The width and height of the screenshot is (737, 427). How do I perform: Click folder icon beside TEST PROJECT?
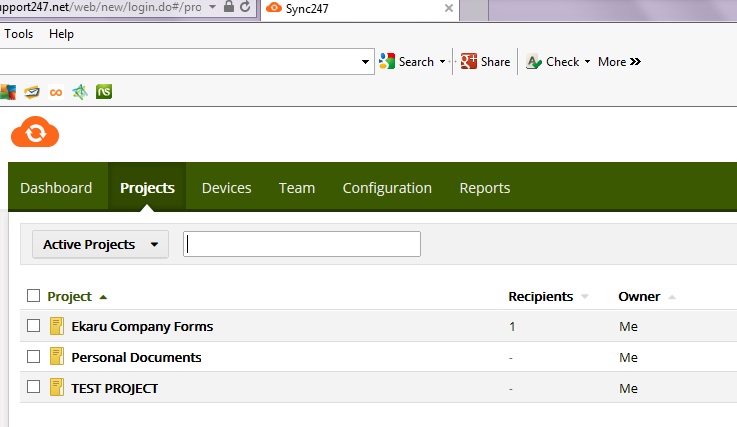pyautogui.click(x=57, y=387)
